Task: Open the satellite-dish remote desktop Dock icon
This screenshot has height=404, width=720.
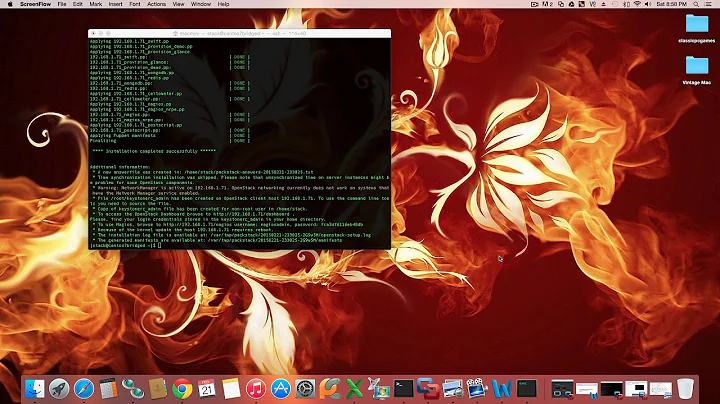Action: (379, 389)
